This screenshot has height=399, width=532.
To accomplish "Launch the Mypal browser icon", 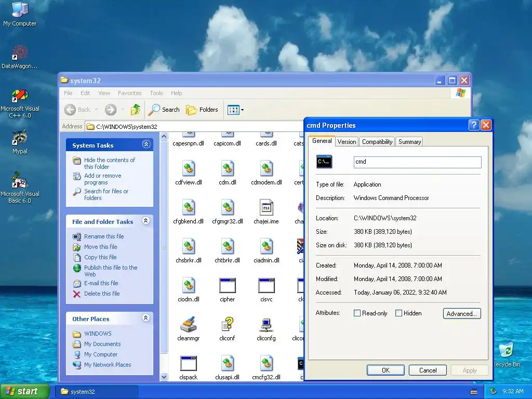I will (x=20, y=142).
